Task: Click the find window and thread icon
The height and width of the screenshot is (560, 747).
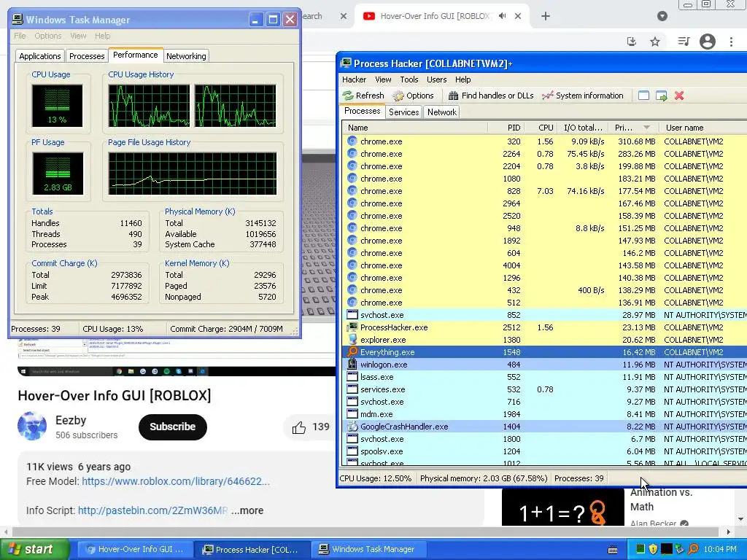Action: tap(662, 96)
